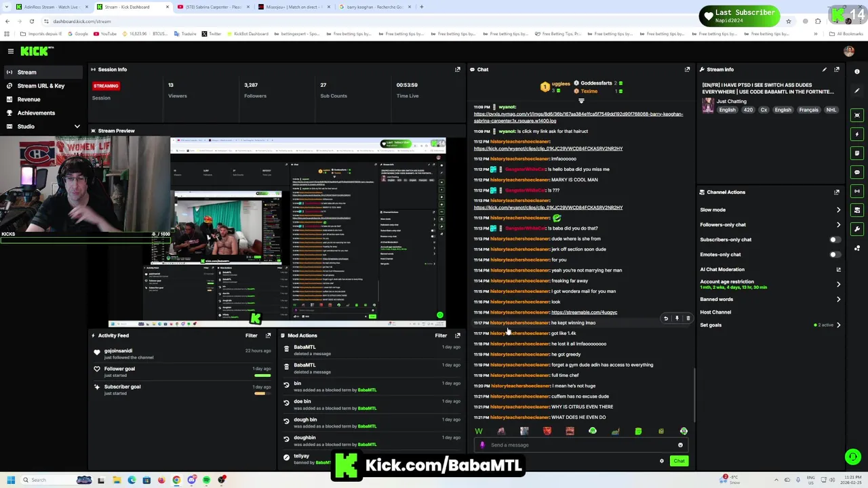This screenshot has height=488, width=868.
Task: Pop out the Channel Actions panel
Action: point(837,192)
